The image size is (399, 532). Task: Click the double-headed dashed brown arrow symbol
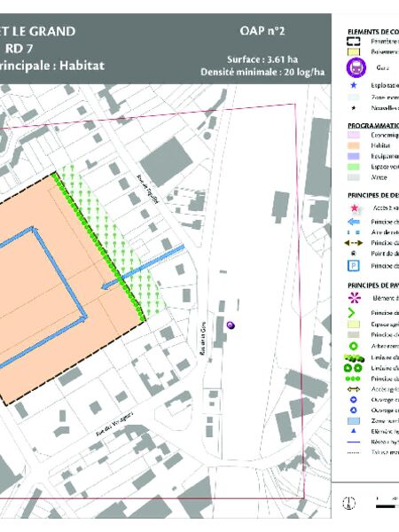[354, 243]
